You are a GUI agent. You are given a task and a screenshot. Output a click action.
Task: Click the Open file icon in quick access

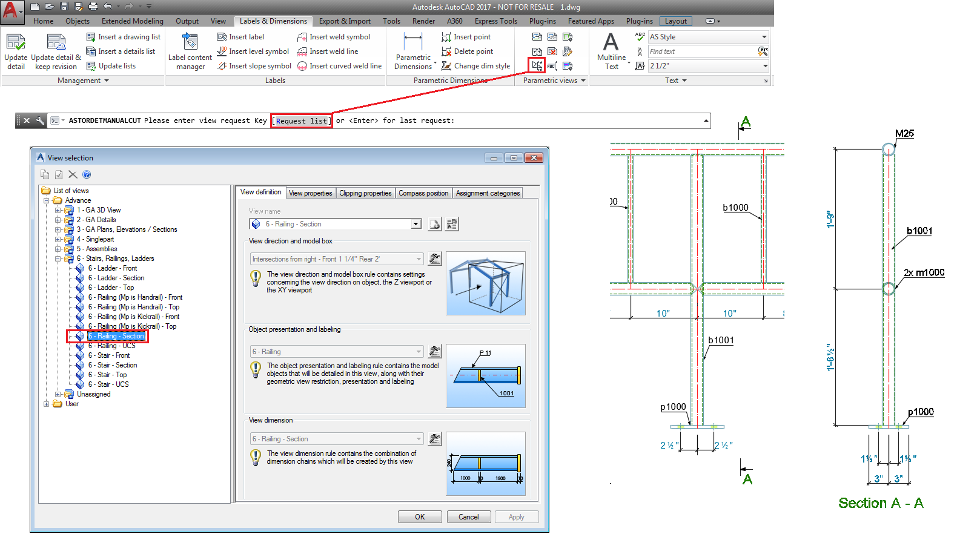(49, 7)
